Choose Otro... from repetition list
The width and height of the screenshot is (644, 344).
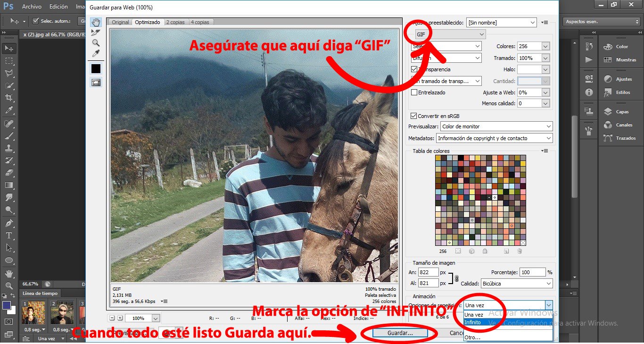508,337
